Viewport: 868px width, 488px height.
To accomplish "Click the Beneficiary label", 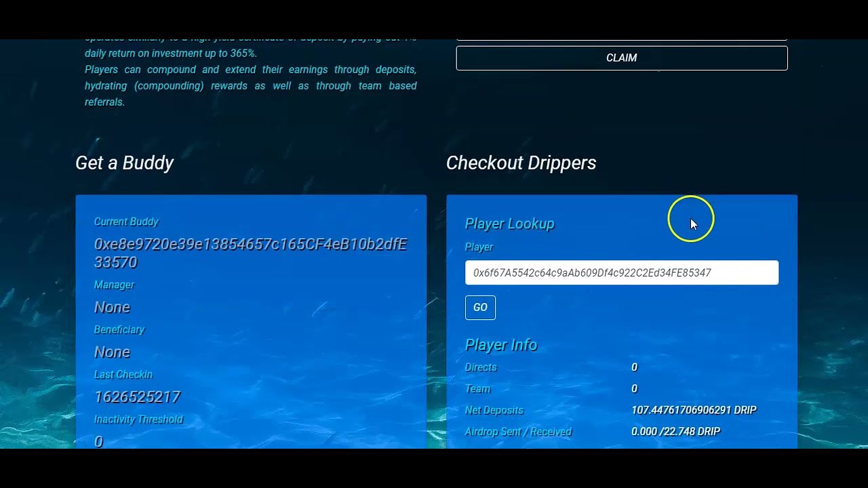I will pyautogui.click(x=119, y=329).
